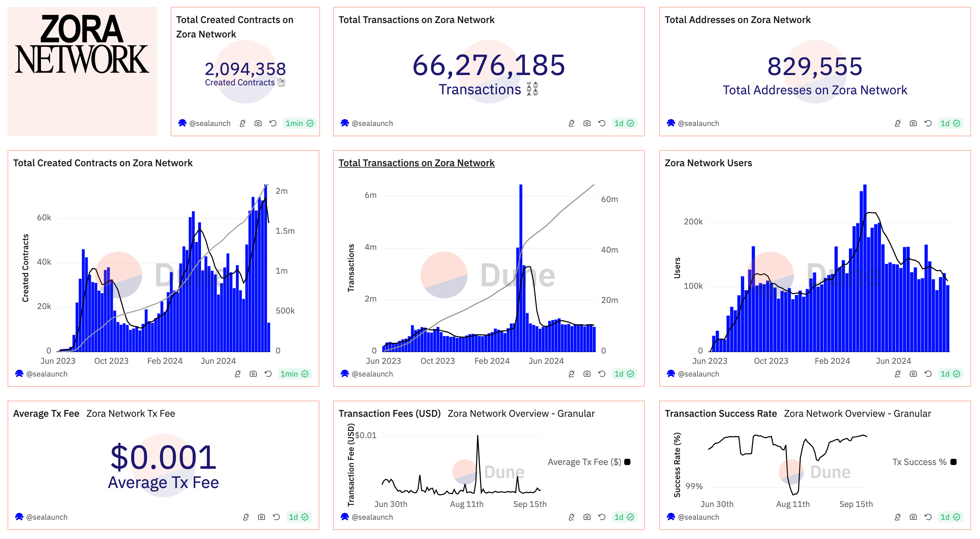Viewport: 980px width, 539px height.
Task: Click the camera icon under the Zora Network Users chart
Action: [913, 374]
